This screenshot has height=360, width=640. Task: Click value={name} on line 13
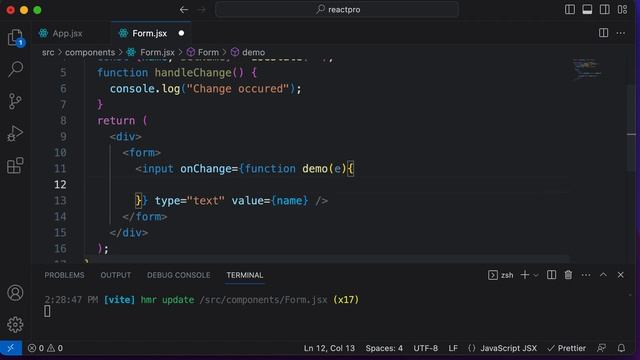point(270,200)
